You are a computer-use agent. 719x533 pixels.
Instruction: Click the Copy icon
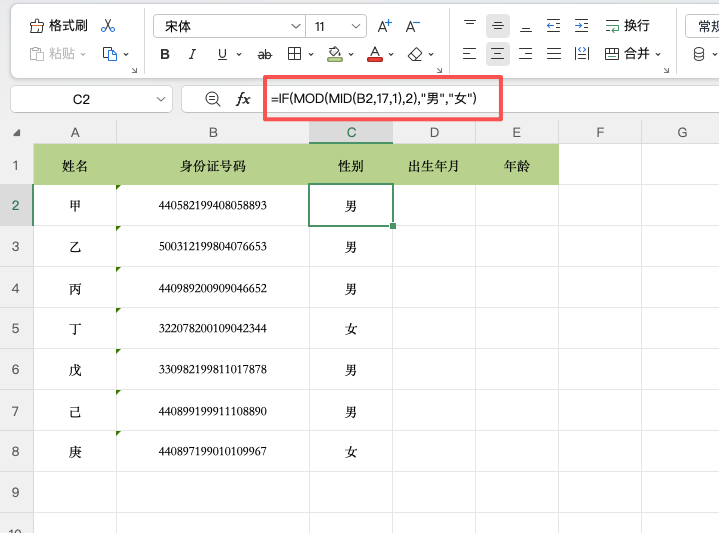[110, 54]
